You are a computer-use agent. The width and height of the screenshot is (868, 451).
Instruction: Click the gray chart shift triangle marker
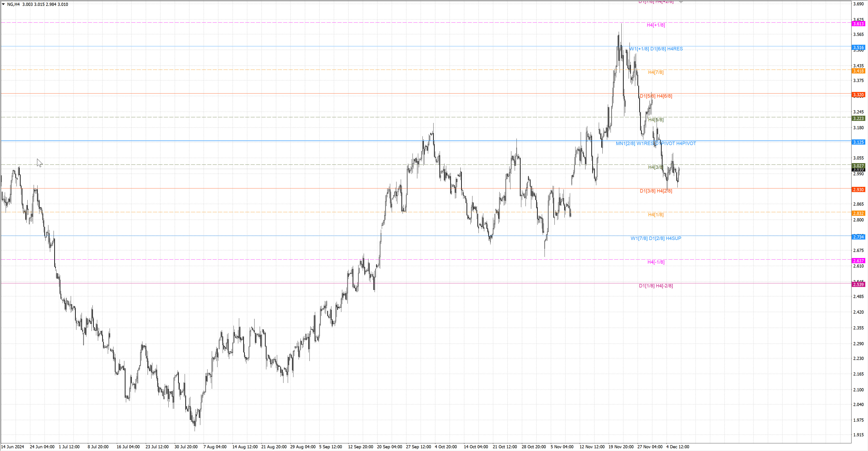[681, 2]
